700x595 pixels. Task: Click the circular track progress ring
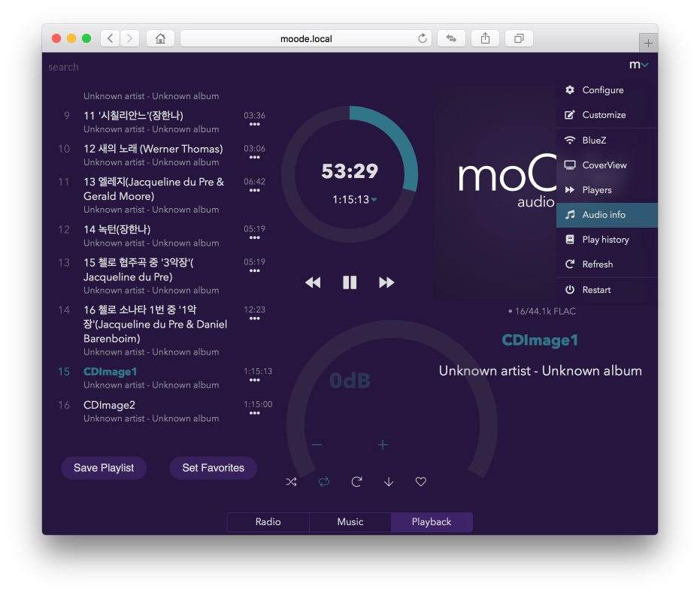[x=350, y=174]
